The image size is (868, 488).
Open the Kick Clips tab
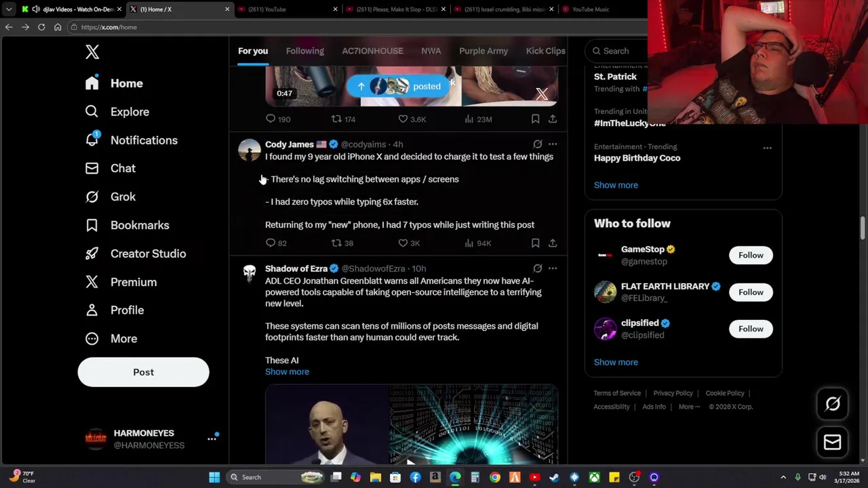point(545,51)
